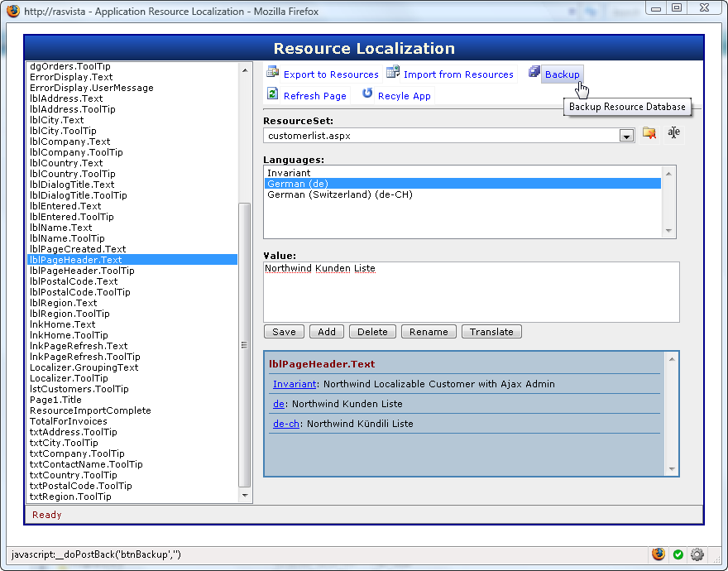Click the delete ResourceSet folder icon

pos(649,133)
